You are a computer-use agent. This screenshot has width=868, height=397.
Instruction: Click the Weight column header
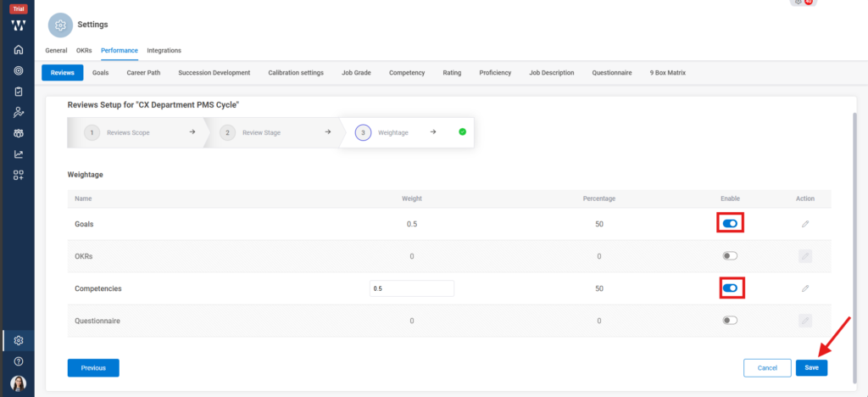[412, 198]
